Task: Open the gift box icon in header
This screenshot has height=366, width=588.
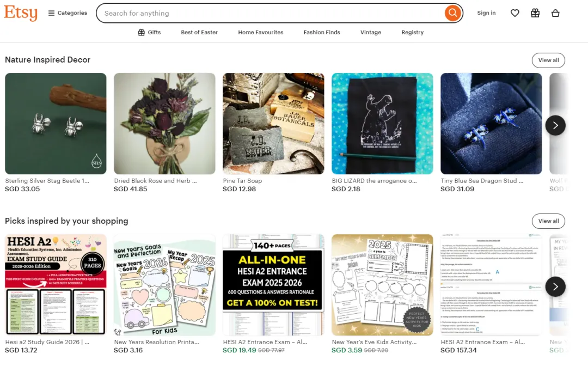Action: pos(535,13)
